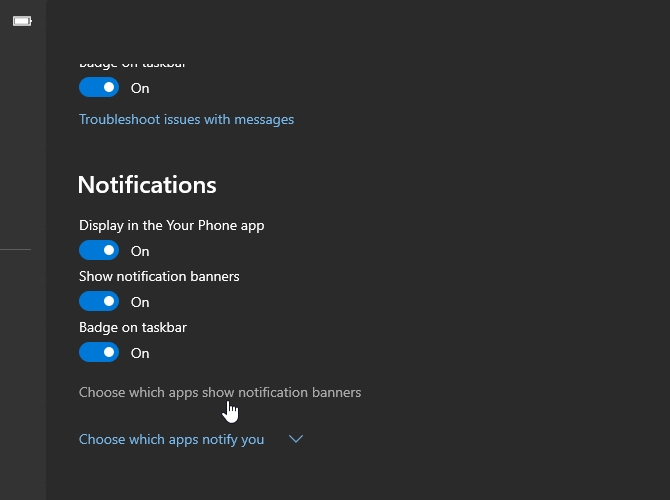This screenshot has height=500, width=670.
Task: Click the phone battery status icon
Action: (x=22, y=21)
